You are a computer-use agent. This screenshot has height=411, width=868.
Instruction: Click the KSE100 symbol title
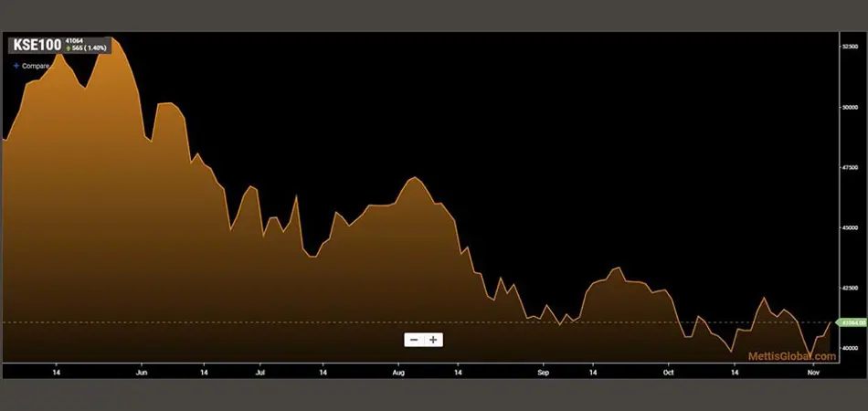[37, 44]
